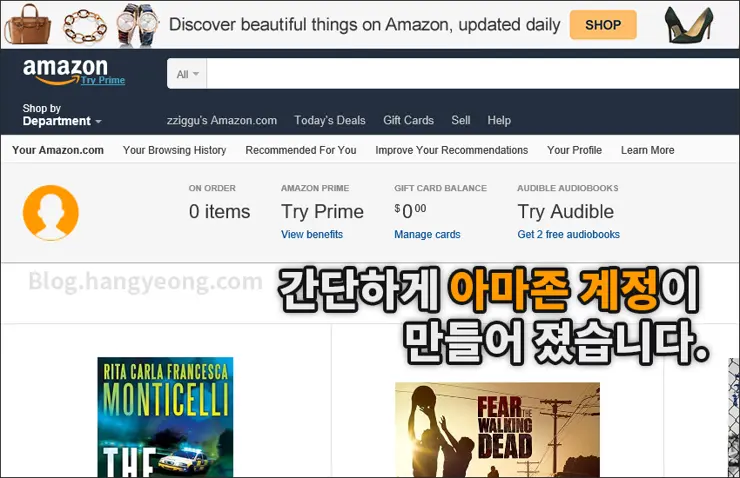Click inside the Amazon search field
740x478 pixels.
[470, 74]
